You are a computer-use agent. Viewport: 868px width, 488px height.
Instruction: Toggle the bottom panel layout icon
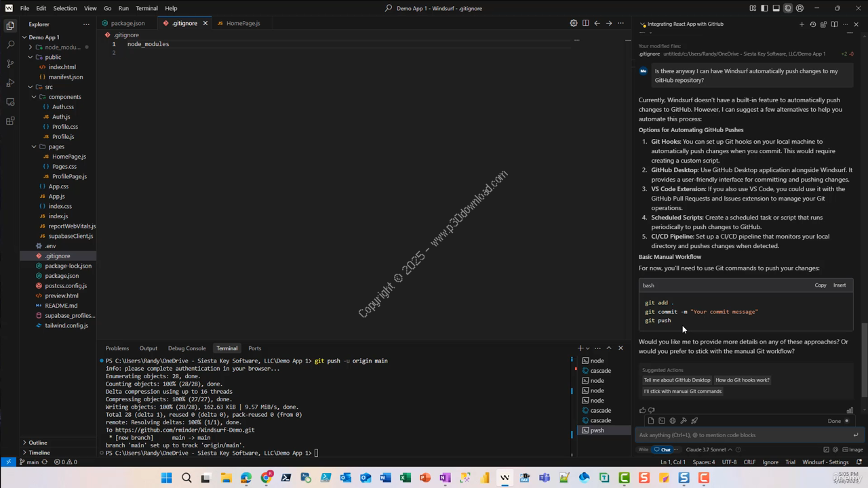(x=776, y=8)
